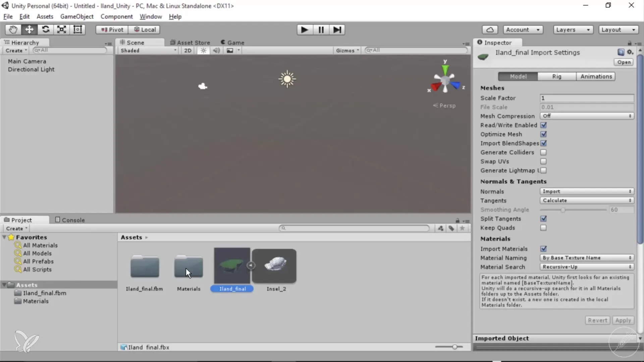Switch to the Console tab
This screenshot has width=644, height=362.
pyautogui.click(x=70, y=220)
